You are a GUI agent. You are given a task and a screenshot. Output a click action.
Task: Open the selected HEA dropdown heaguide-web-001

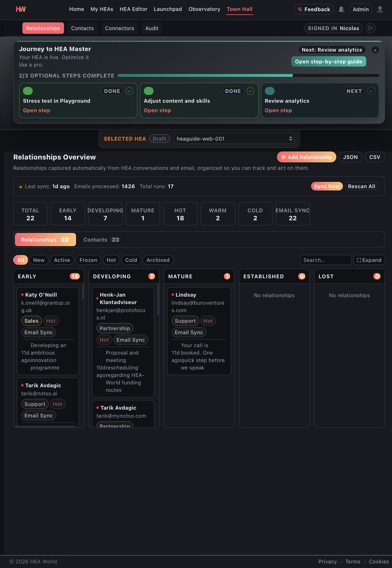point(234,139)
